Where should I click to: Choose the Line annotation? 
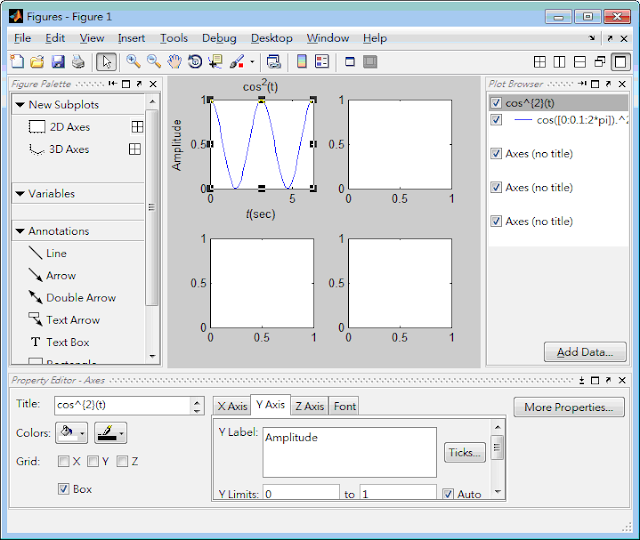(x=48, y=253)
